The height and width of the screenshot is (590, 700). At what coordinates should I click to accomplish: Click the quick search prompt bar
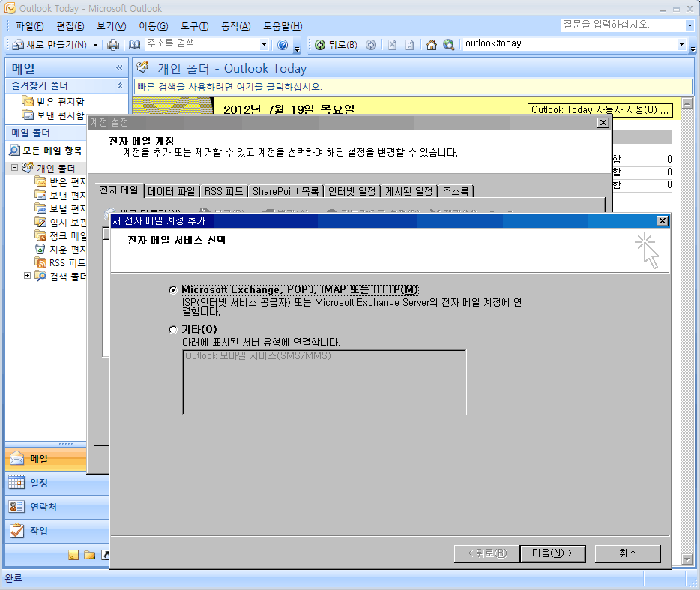pyautogui.click(x=413, y=87)
